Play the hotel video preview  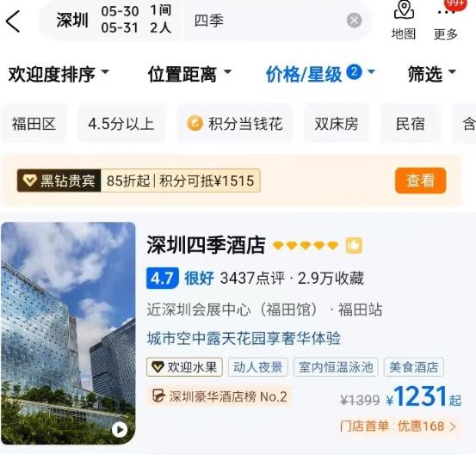120,429
